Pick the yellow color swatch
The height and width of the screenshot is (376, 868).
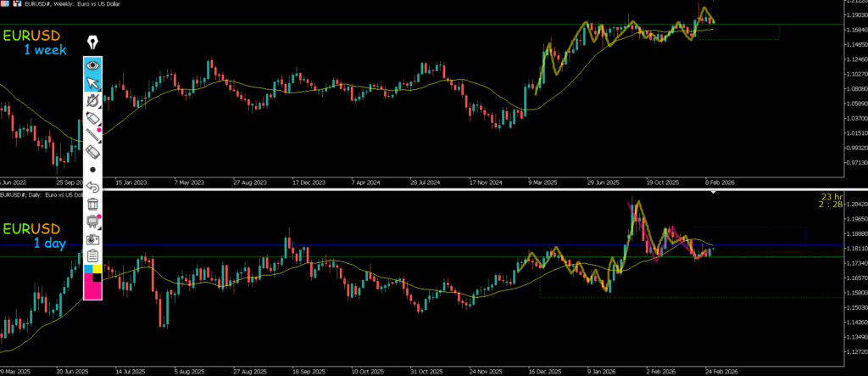[x=97, y=270]
